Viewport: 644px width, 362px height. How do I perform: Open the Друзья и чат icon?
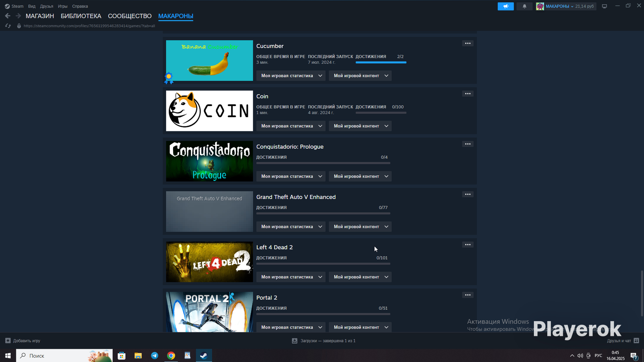[x=636, y=341]
